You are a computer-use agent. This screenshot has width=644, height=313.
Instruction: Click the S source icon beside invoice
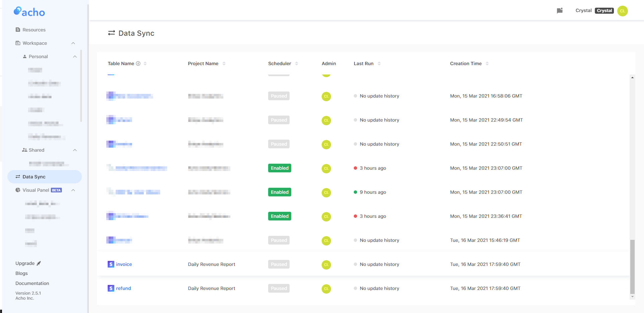click(111, 264)
